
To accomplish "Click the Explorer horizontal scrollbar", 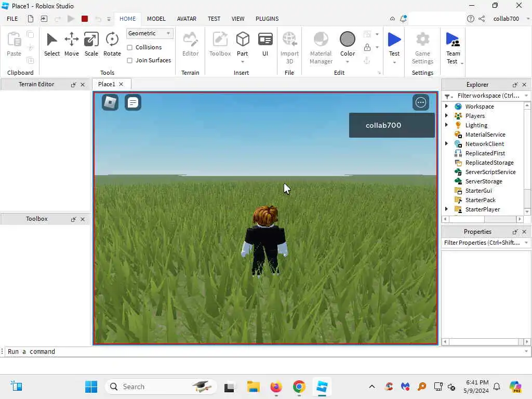I will click(x=483, y=219).
